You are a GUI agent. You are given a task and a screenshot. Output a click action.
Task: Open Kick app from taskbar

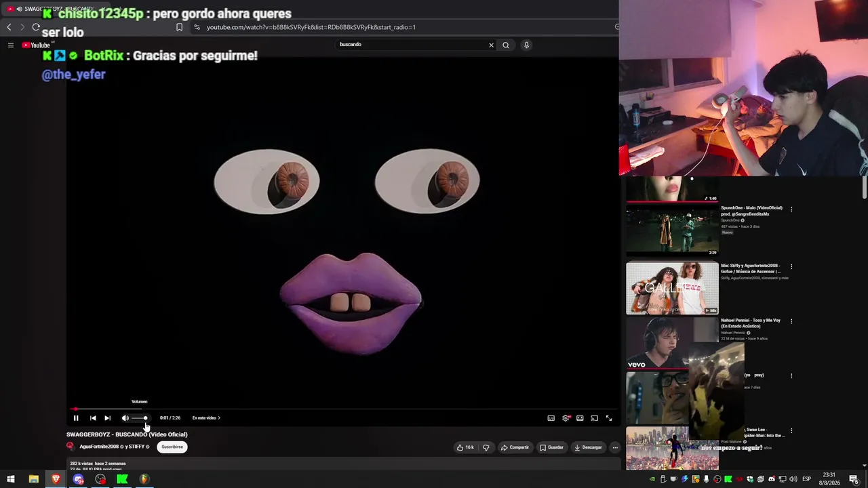click(122, 479)
